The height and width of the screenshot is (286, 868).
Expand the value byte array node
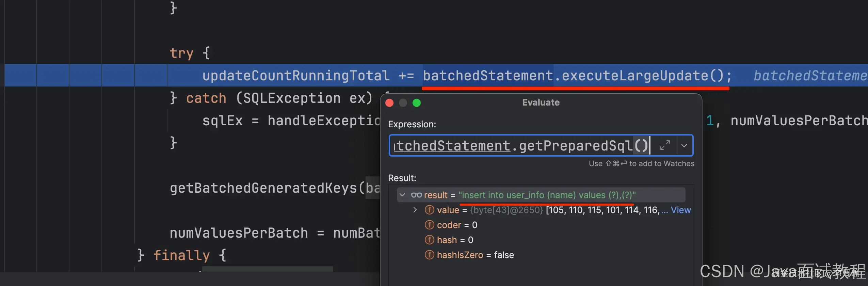pos(415,210)
